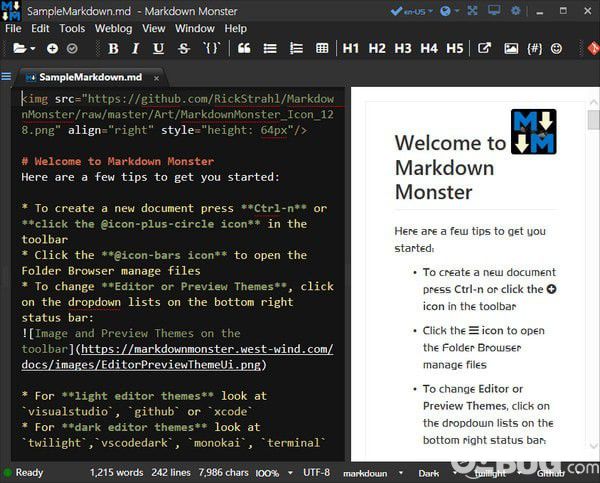Click UTF-8 encoding in status bar
The width and height of the screenshot is (600, 483).
316,473
